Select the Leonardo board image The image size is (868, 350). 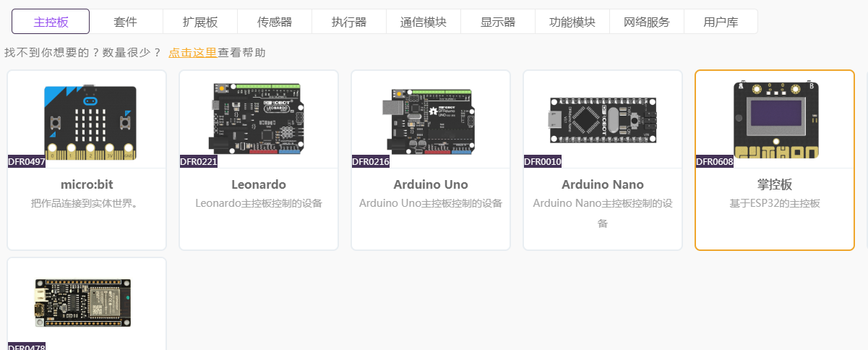(258, 119)
